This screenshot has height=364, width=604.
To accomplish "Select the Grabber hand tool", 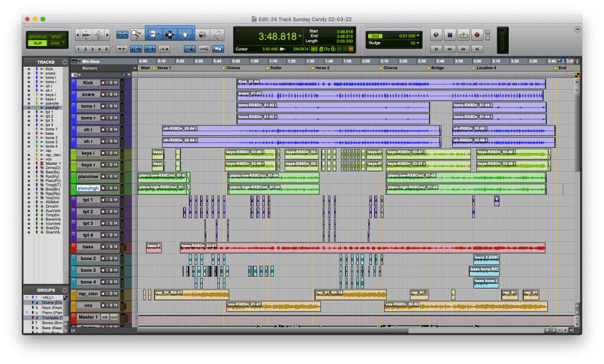I will [x=186, y=34].
